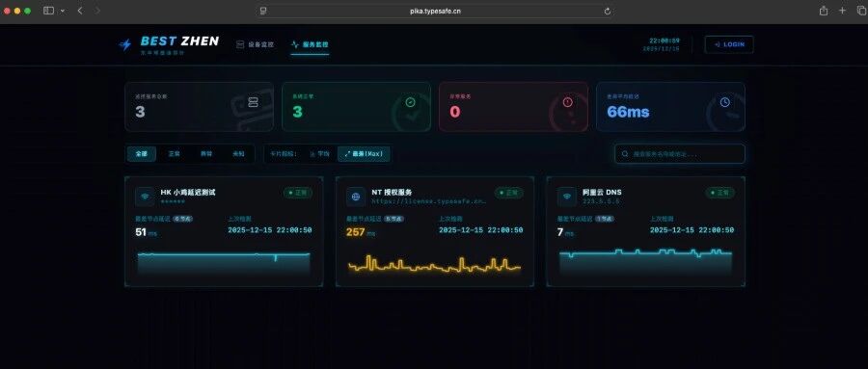The height and width of the screenshot is (369, 868).
Task: Switch card metric to 最差(Max)
Action: click(364, 154)
